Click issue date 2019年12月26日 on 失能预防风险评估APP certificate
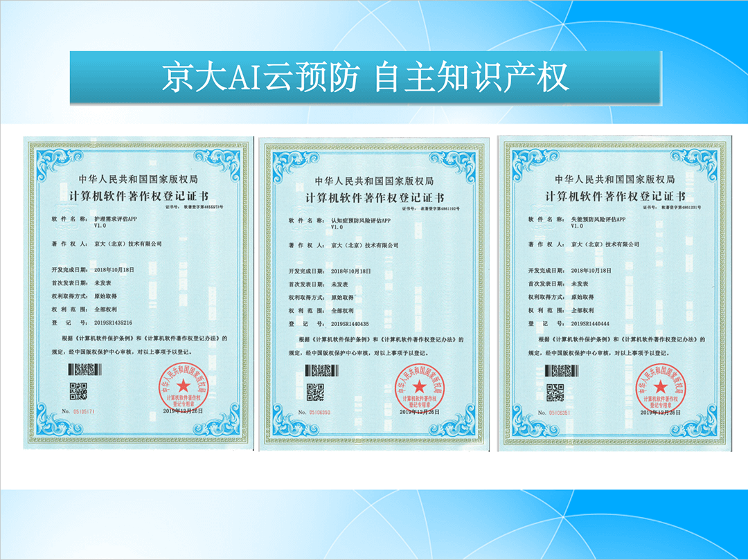Viewport: 748px width, 560px height. coord(661,413)
